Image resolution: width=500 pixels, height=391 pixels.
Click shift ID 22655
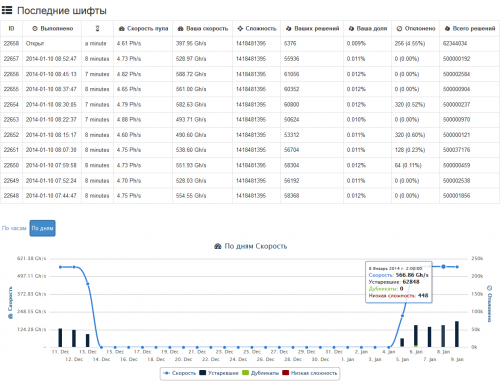11,89
